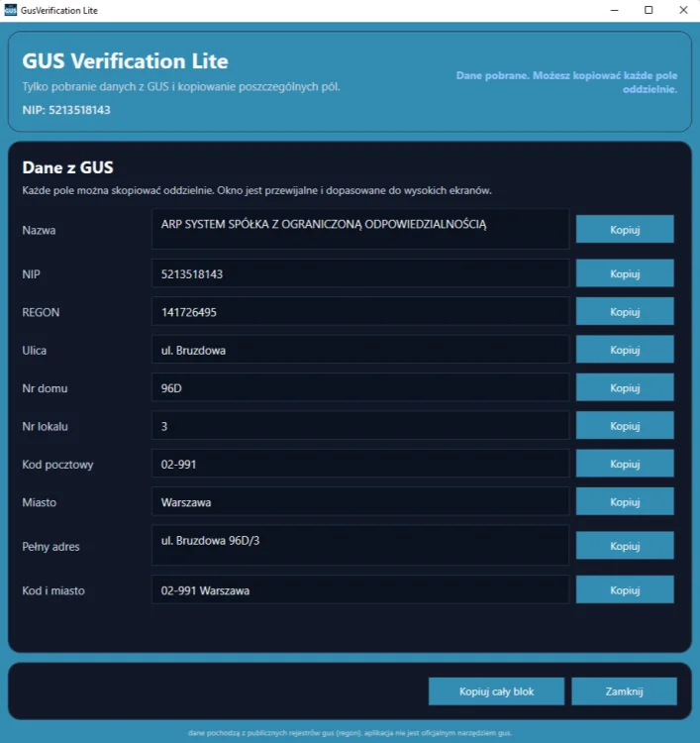Click the Ulica row label
This screenshot has width=700, height=743.
(34, 351)
